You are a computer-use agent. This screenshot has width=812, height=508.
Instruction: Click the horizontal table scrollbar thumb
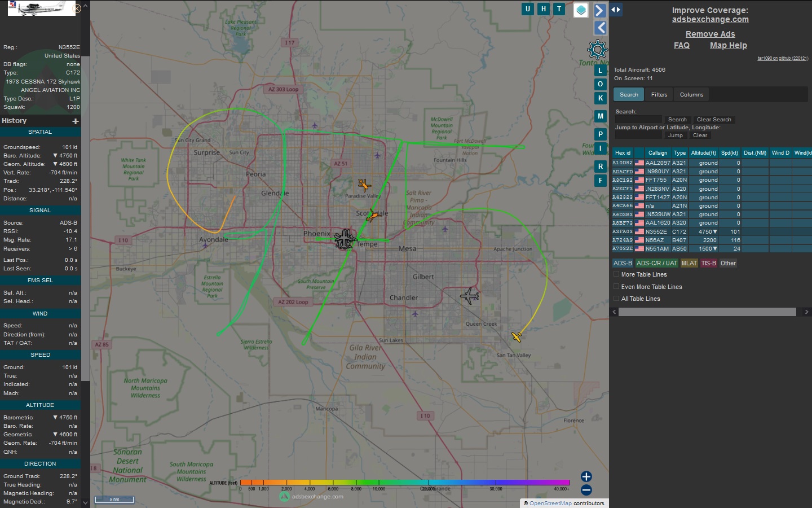point(707,312)
